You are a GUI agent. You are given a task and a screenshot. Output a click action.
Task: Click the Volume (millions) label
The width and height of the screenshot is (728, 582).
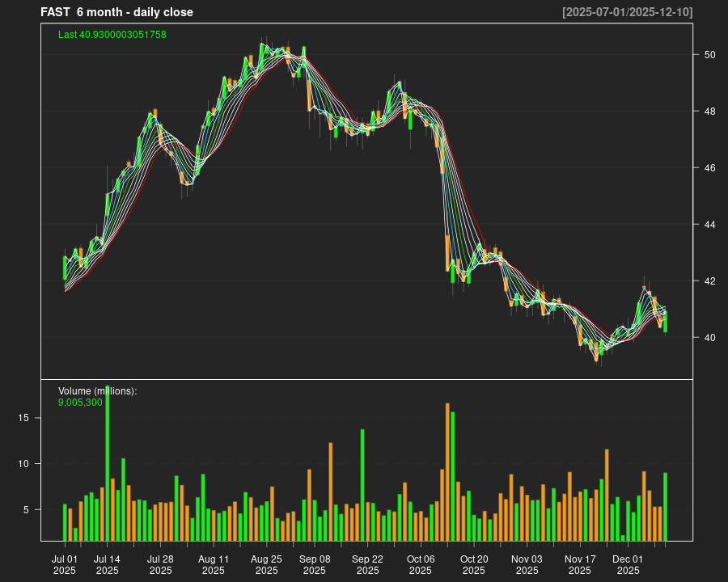coord(98,390)
